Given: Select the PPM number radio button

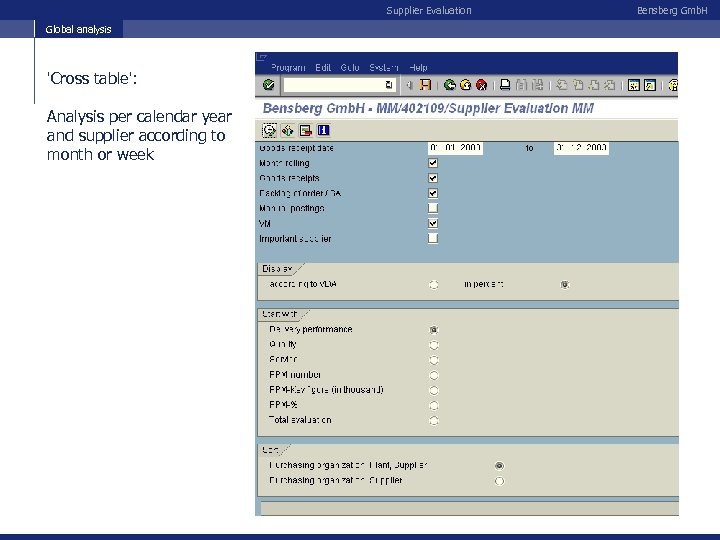Looking at the screenshot, I should 433,375.
